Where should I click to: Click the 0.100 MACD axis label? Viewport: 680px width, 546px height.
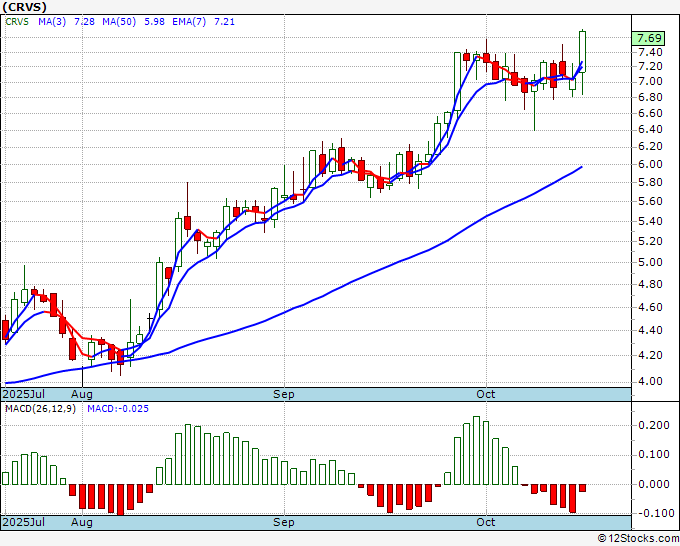pos(654,454)
